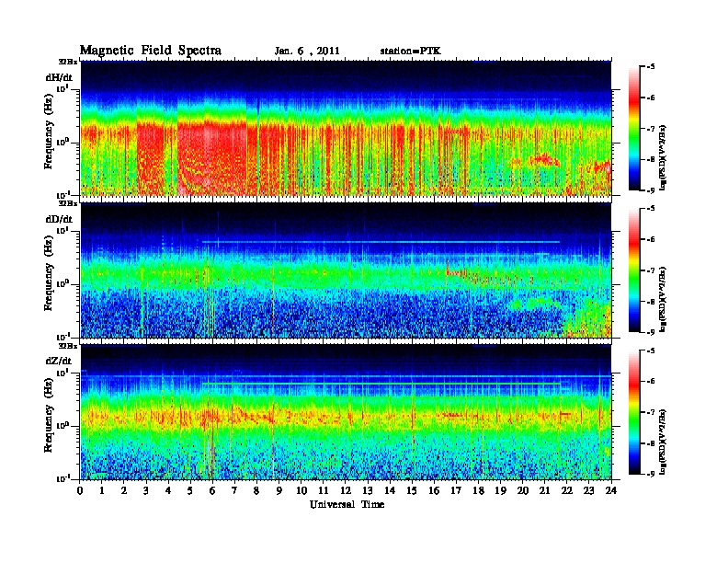Click the -9 value on dD/dt color bar
The image size is (728, 563).
point(651,332)
